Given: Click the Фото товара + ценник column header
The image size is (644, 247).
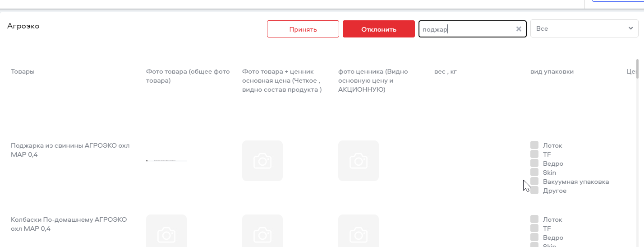Looking at the screenshot, I should pyautogui.click(x=282, y=81).
